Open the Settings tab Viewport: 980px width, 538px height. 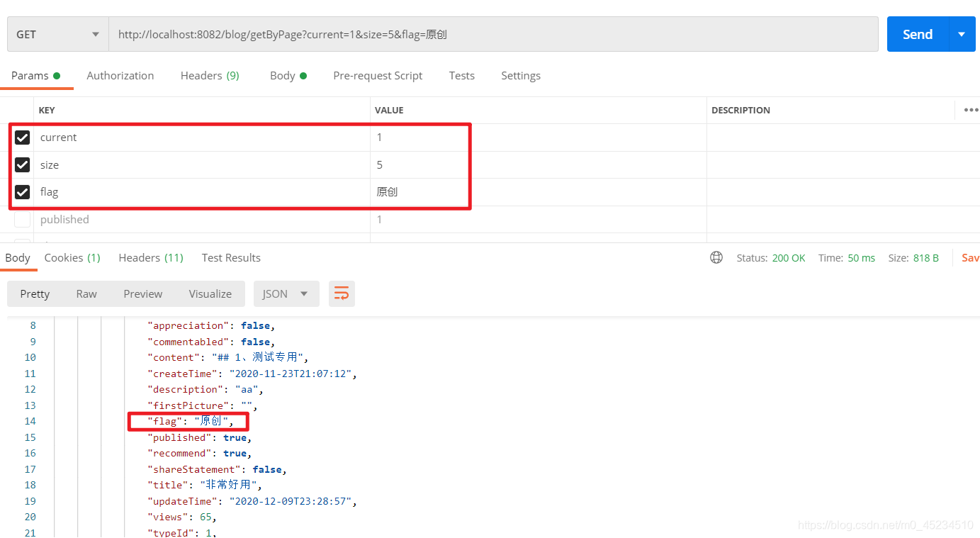(x=521, y=75)
